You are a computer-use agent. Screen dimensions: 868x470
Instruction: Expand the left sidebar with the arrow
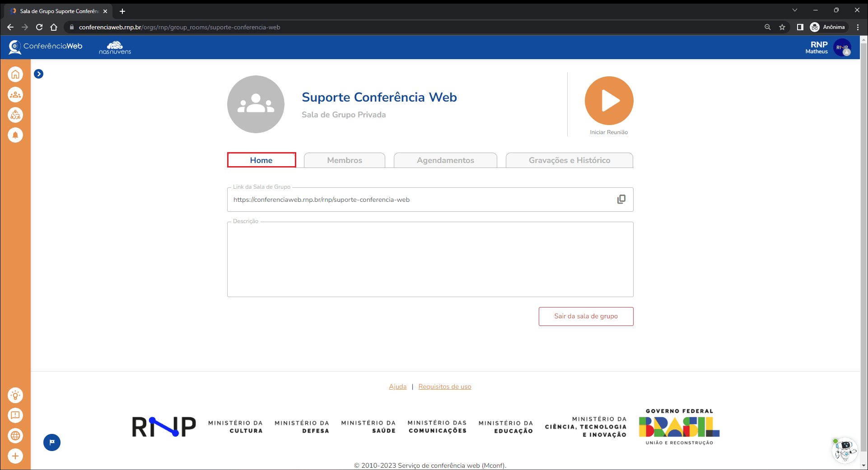pyautogui.click(x=39, y=74)
